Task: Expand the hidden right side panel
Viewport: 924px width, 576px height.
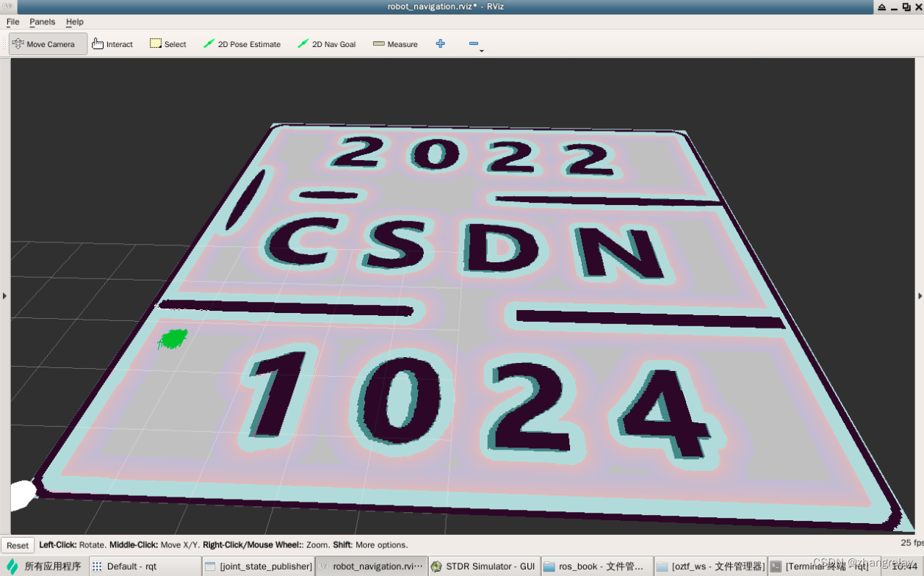Action: pyautogui.click(x=920, y=296)
